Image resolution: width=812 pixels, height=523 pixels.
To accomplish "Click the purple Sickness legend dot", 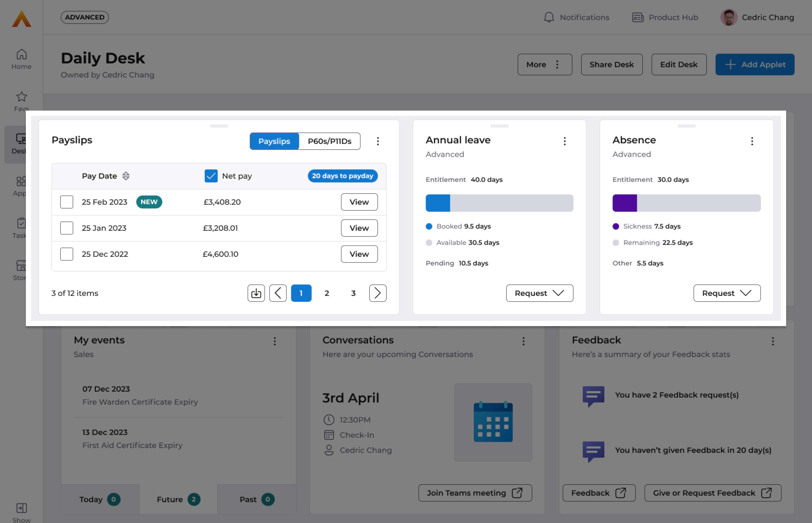I will click(x=615, y=227).
